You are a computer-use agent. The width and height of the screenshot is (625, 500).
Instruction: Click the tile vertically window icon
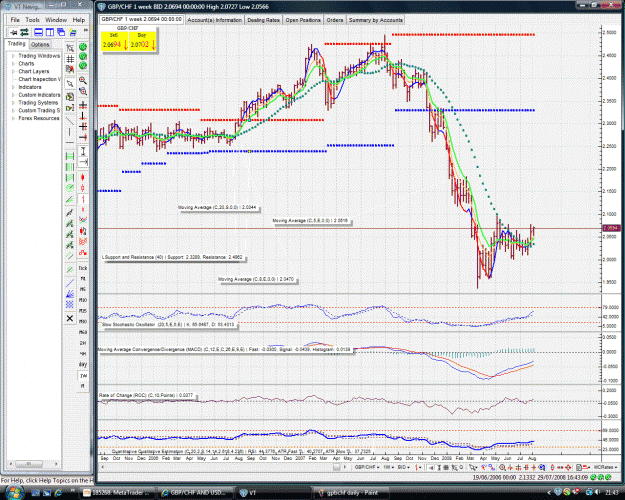coord(50,32)
